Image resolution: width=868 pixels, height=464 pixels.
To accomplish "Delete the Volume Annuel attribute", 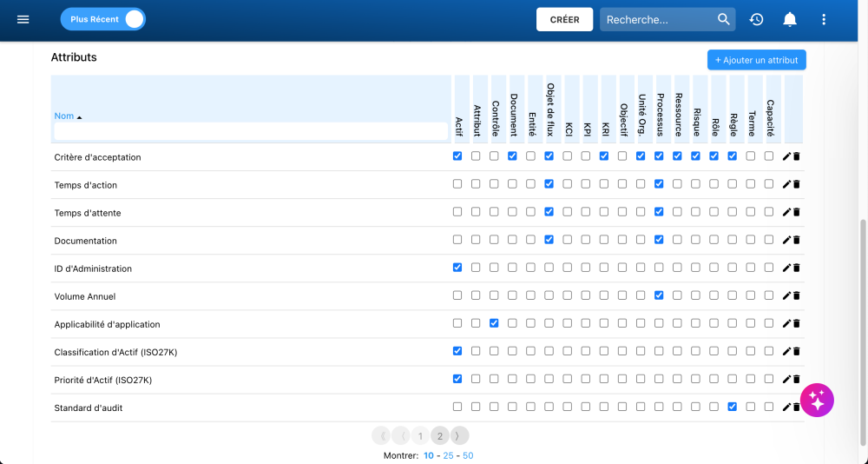I will click(797, 296).
